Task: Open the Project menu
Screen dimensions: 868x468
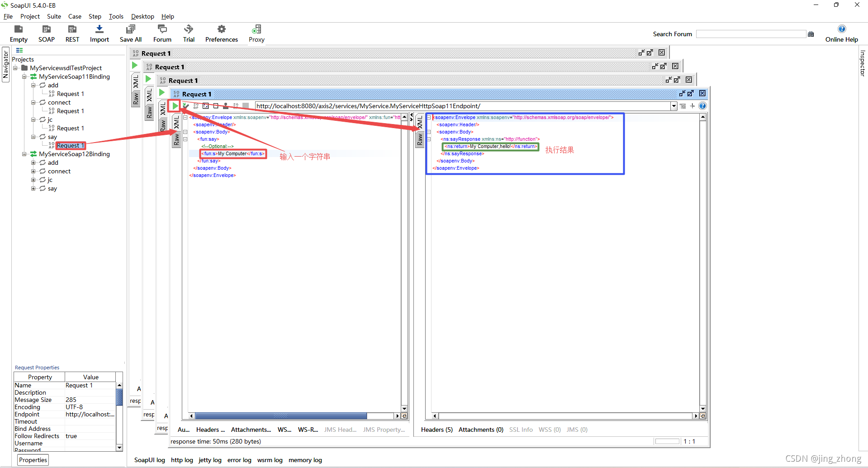Action: click(30, 16)
